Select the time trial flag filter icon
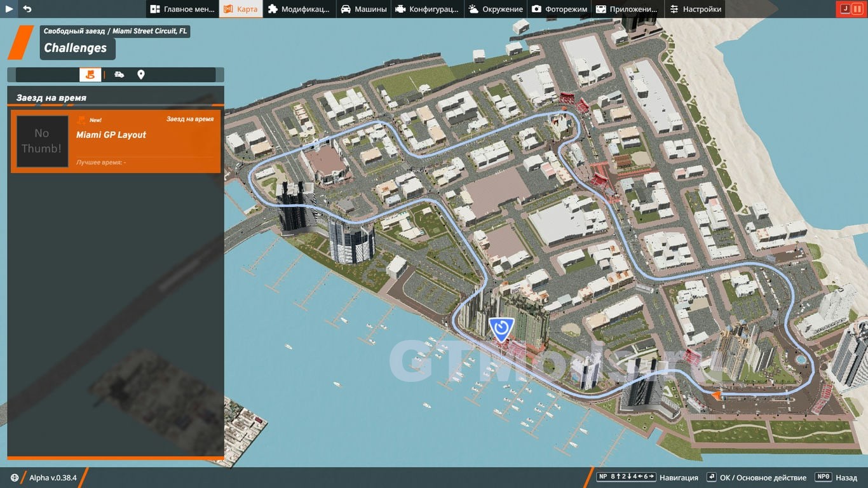Image resolution: width=868 pixels, height=488 pixels. click(x=90, y=74)
